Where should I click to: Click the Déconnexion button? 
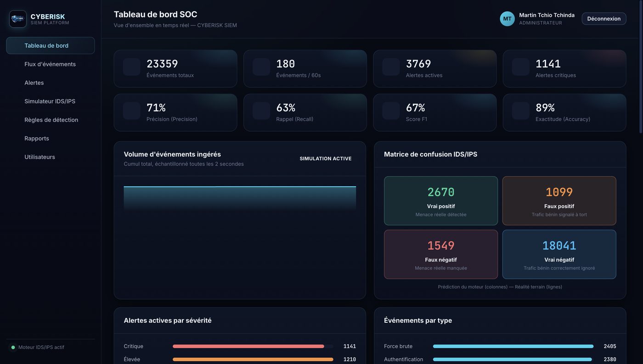tap(604, 19)
